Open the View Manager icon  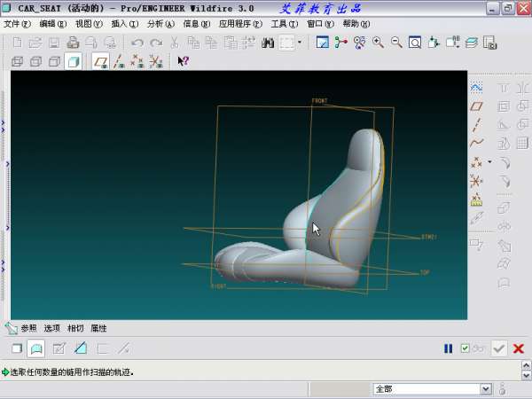coord(490,43)
